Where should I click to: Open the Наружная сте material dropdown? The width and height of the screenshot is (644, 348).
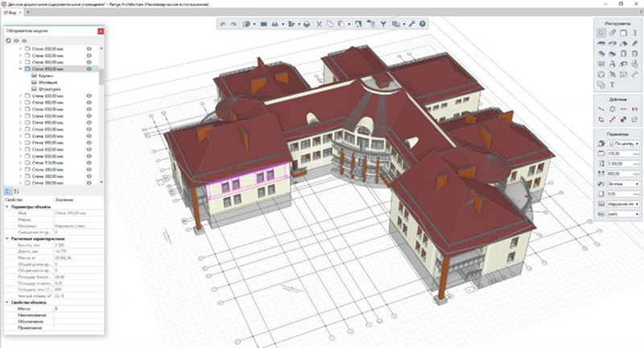click(623, 204)
